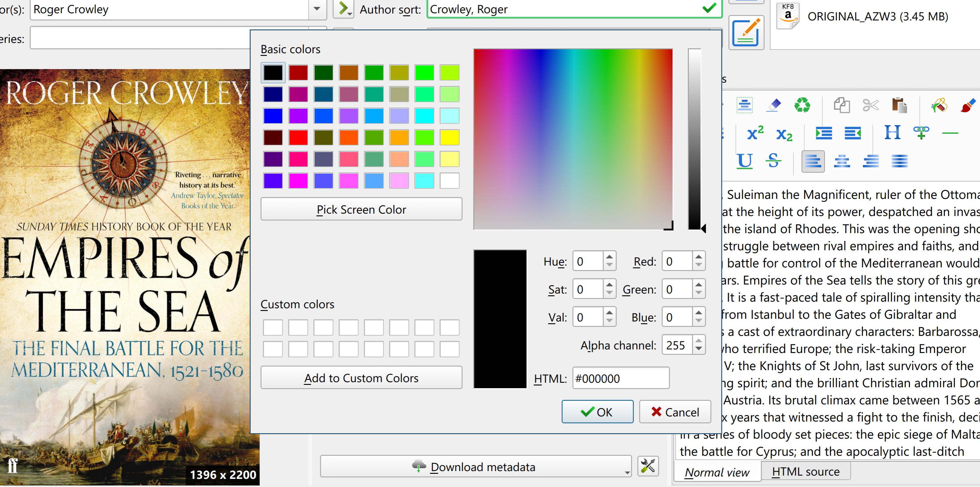This screenshot has height=487, width=980.
Task: Switch to the Normal view tab
Action: [x=717, y=472]
